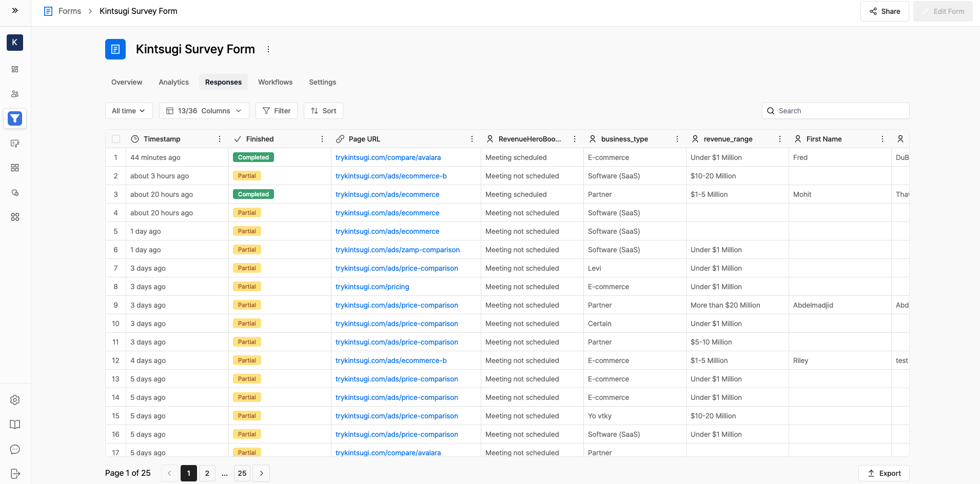Open the contacts people icon in sidebar
The image size is (980, 484).
click(15, 94)
